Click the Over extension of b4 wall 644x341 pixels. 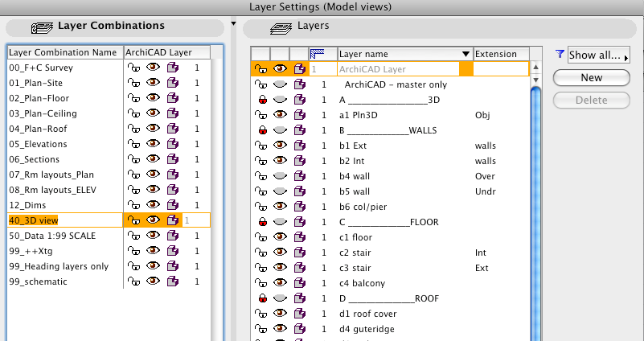pyautogui.click(x=485, y=176)
